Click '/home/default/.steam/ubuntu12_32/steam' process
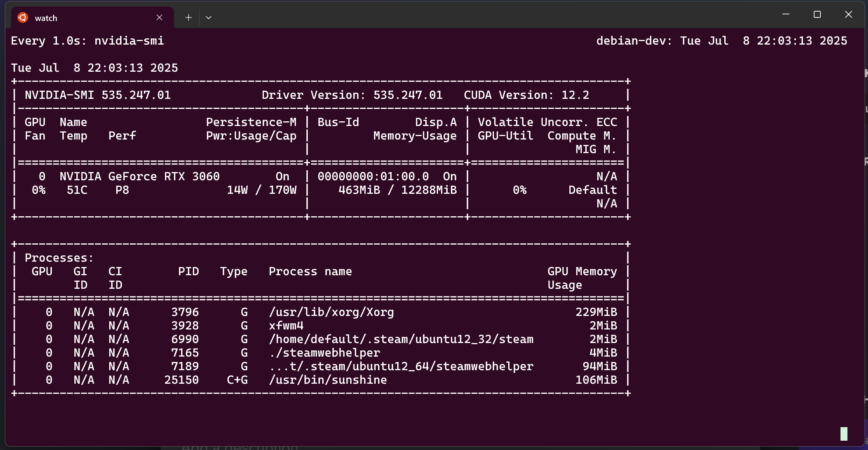The image size is (868, 450). 401,339
